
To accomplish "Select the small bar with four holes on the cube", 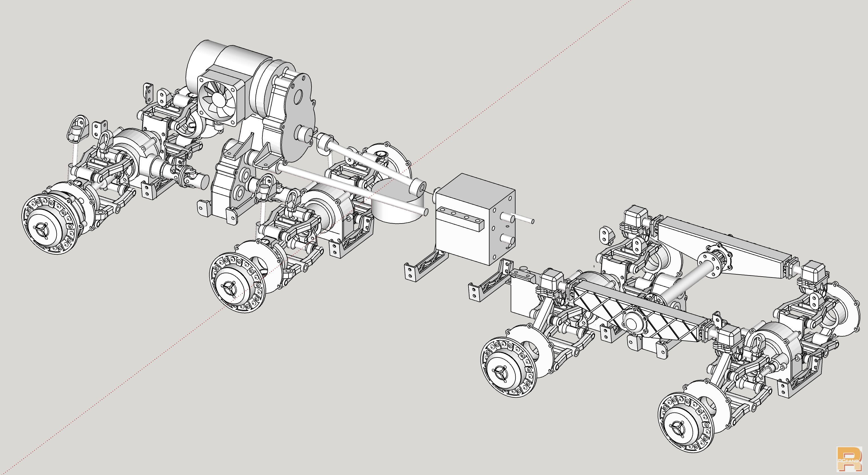I will click(460, 219).
